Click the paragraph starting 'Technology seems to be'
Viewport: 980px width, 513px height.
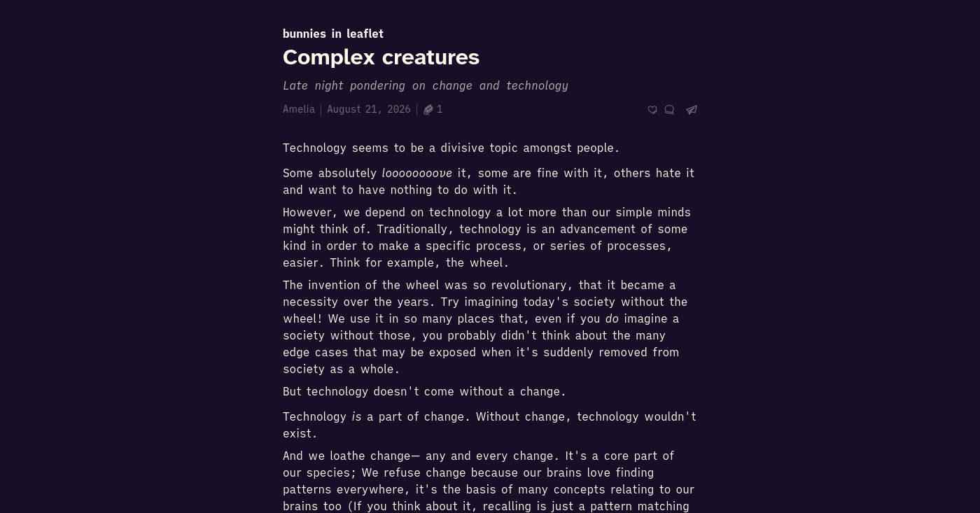coord(451,148)
